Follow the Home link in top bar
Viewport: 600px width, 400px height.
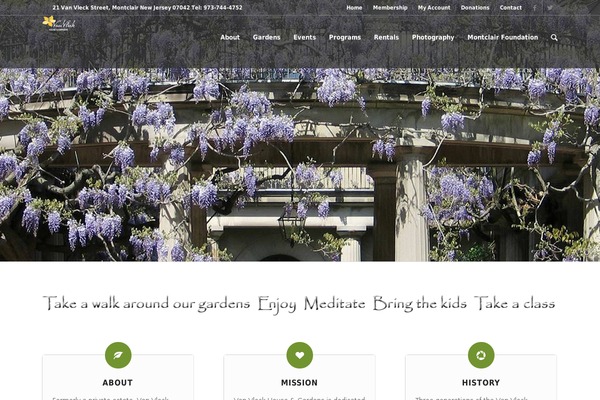(354, 8)
